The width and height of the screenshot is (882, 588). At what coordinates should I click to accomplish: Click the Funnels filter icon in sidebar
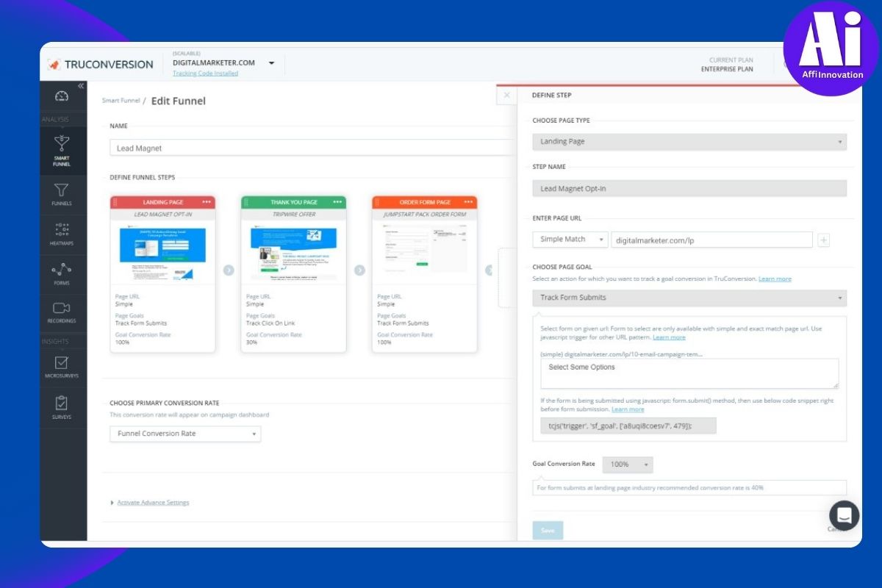tap(62, 191)
